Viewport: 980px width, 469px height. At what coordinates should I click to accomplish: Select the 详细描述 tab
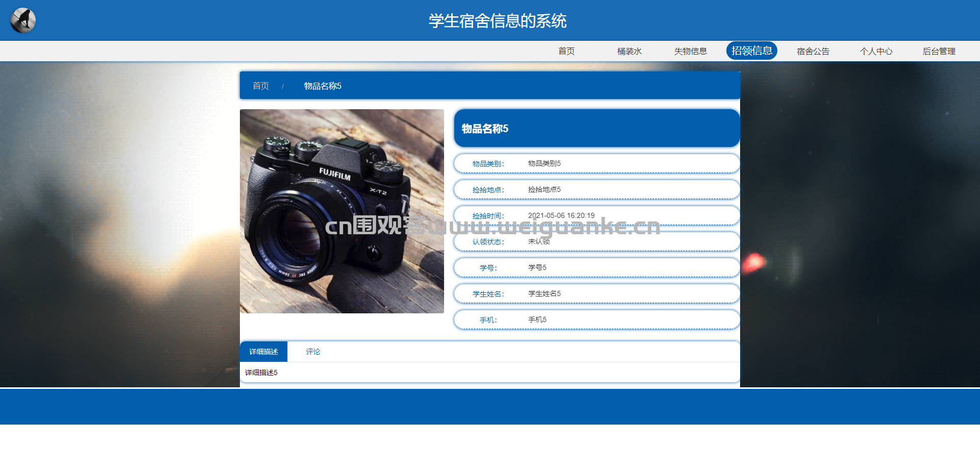pos(263,352)
